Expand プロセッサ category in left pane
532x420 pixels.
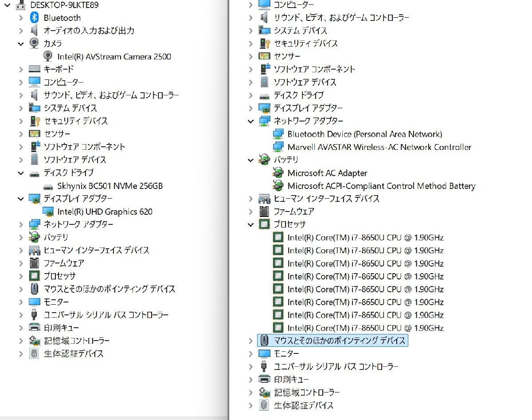click(x=21, y=275)
